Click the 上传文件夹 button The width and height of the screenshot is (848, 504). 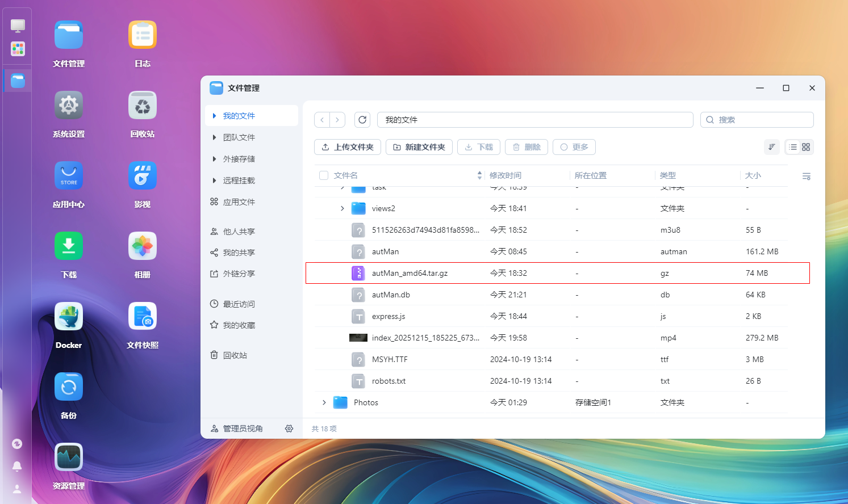pyautogui.click(x=348, y=147)
